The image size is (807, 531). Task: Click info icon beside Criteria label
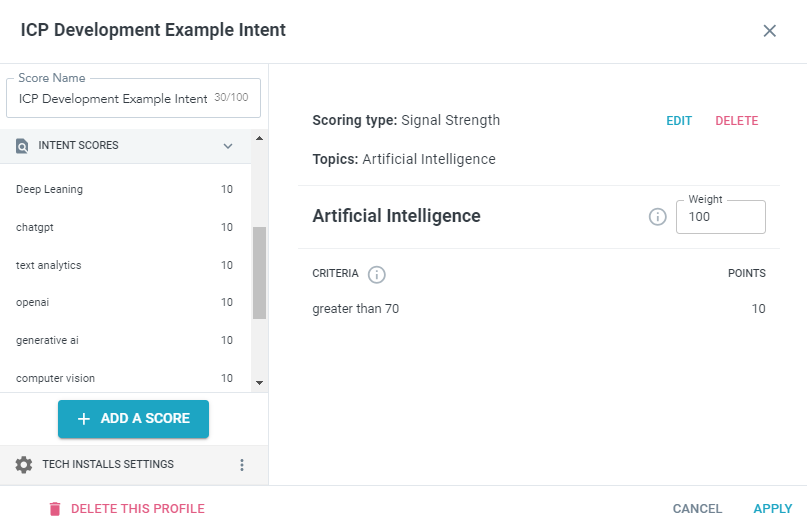377,274
